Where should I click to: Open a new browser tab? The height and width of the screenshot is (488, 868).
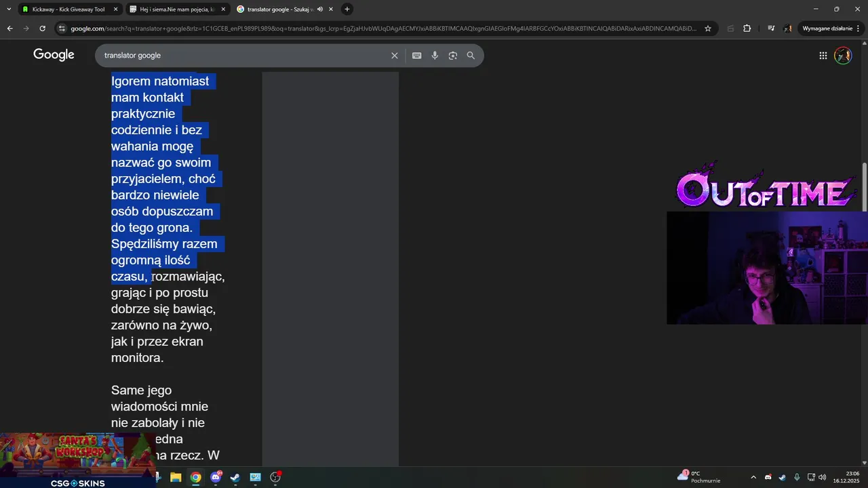point(347,9)
